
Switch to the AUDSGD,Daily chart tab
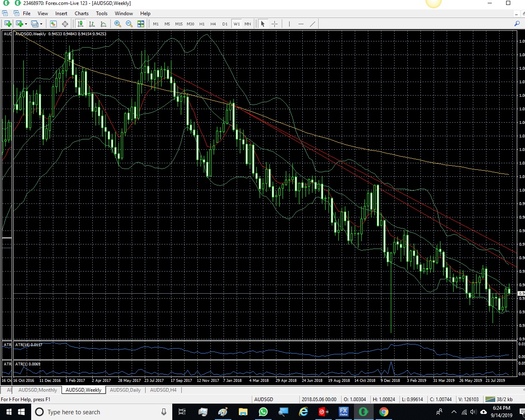(125, 390)
